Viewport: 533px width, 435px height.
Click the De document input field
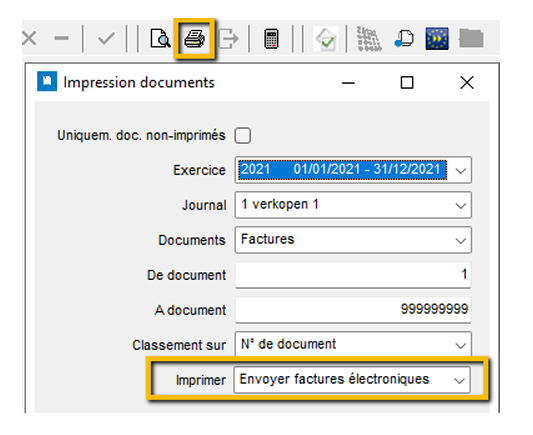click(353, 275)
